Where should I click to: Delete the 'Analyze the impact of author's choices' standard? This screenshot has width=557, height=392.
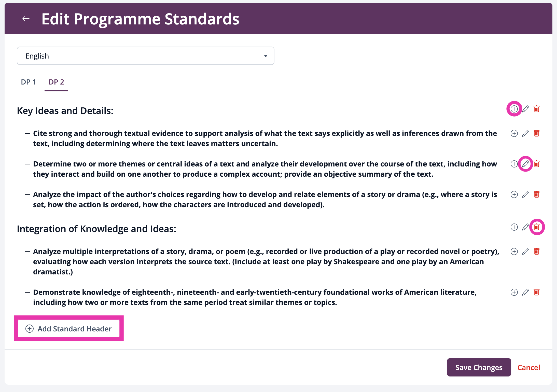tap(537, 194)
